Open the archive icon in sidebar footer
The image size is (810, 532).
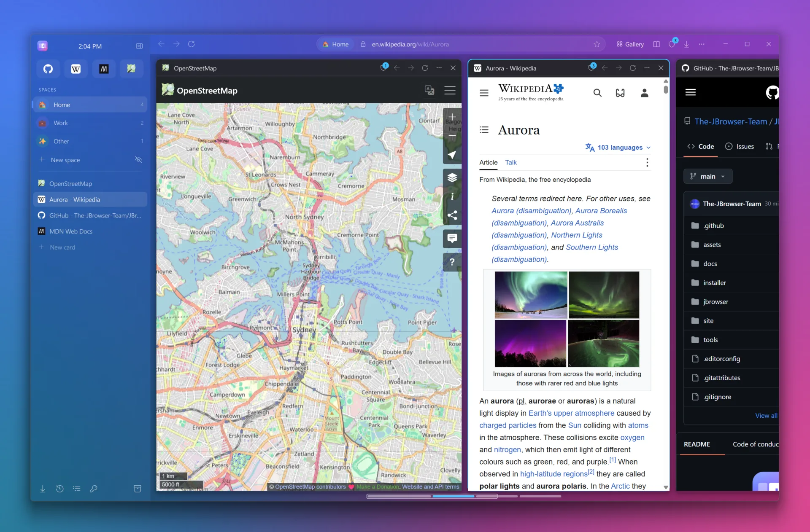[x=138, y=489]
